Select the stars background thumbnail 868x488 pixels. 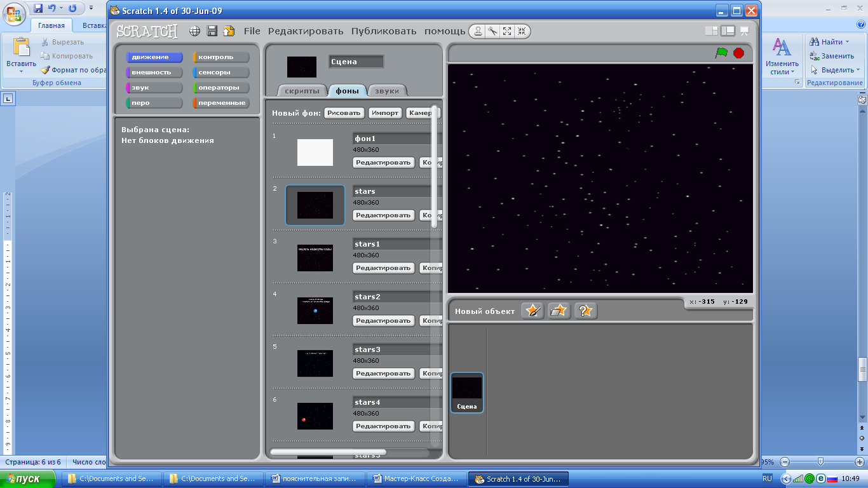pyautogui.click(x=315, y=205)
